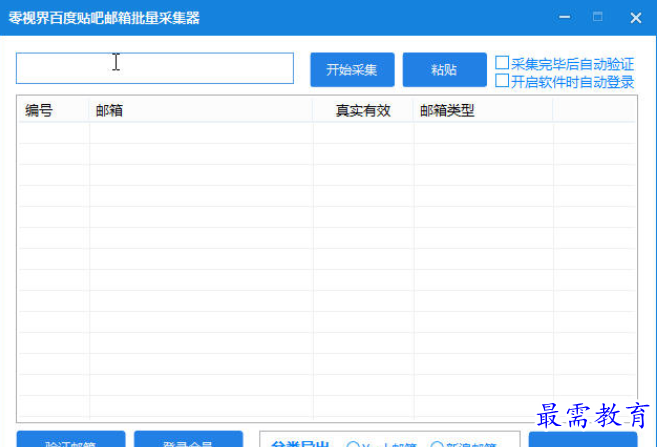Image resolution: width=658 pixels, height=447 pixels.
Task: Click the 邮箱类型 column header
Action: 483,111
